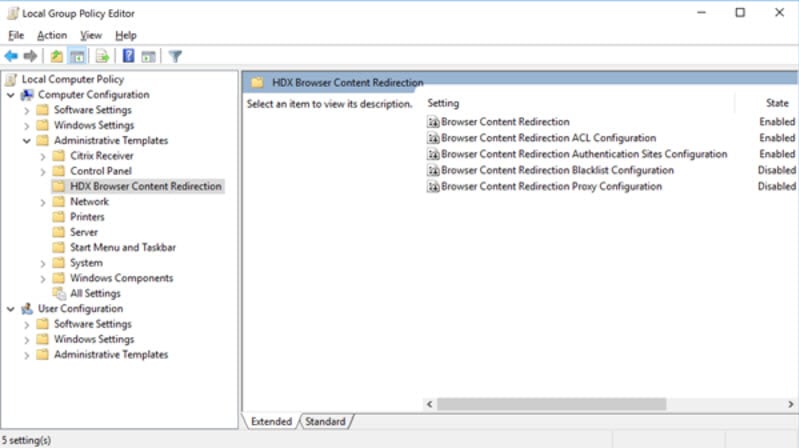Click the Server folder icon
The width and height of the screenshot is (799, 448).
(x=59, y=232)
